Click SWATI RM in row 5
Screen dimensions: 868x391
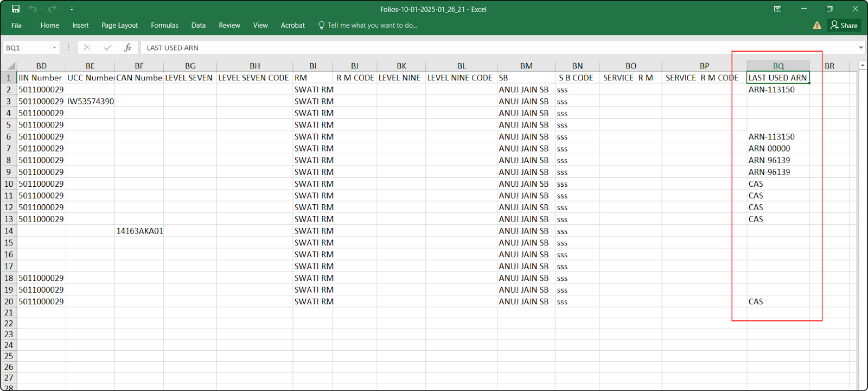coord(313,125)
